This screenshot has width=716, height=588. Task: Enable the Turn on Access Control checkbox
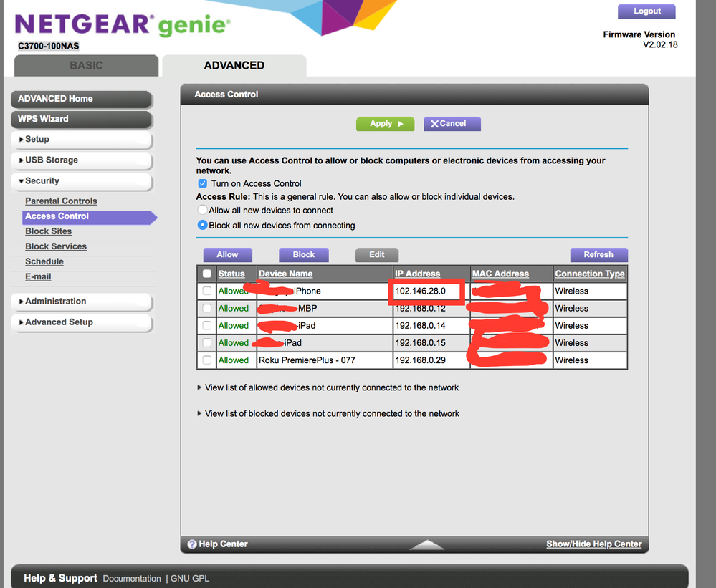pyautogui.click(x=202, y=184)
